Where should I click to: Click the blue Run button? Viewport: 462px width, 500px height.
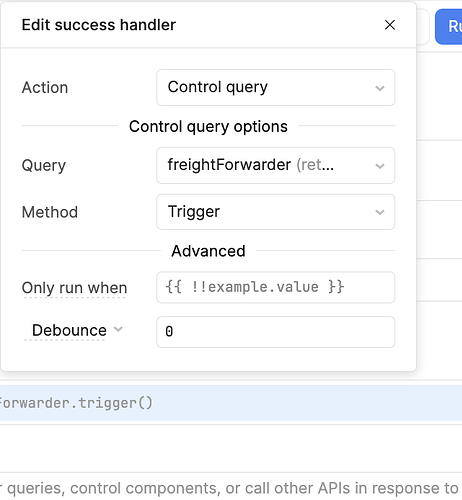pos(449,27)
